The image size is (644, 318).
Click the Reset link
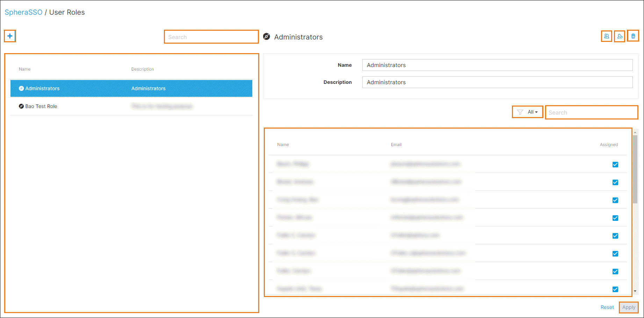pyautogui.click(x=607, y=307)
